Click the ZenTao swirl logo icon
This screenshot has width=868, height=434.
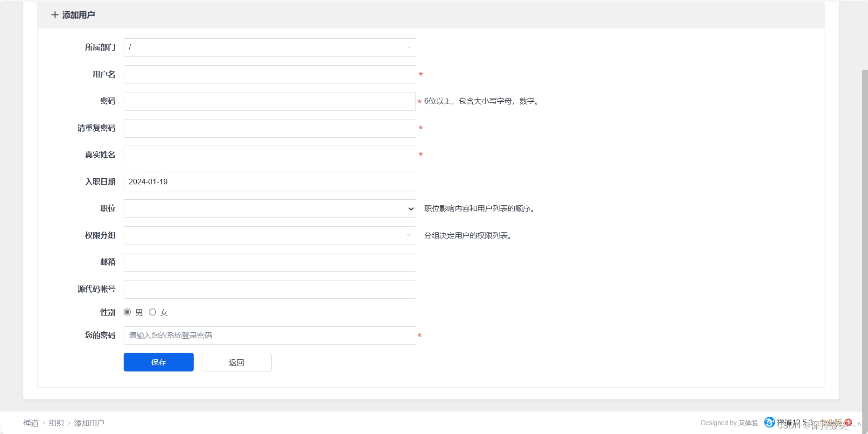(769, 422)
